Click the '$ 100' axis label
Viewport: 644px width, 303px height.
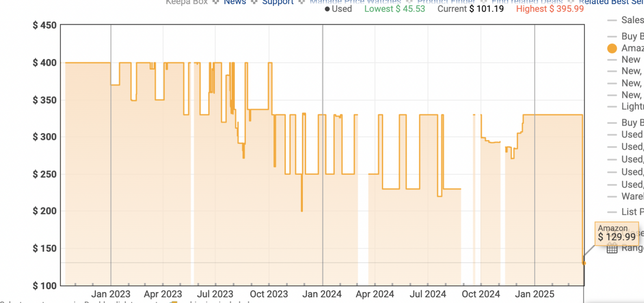coord(44,286)
